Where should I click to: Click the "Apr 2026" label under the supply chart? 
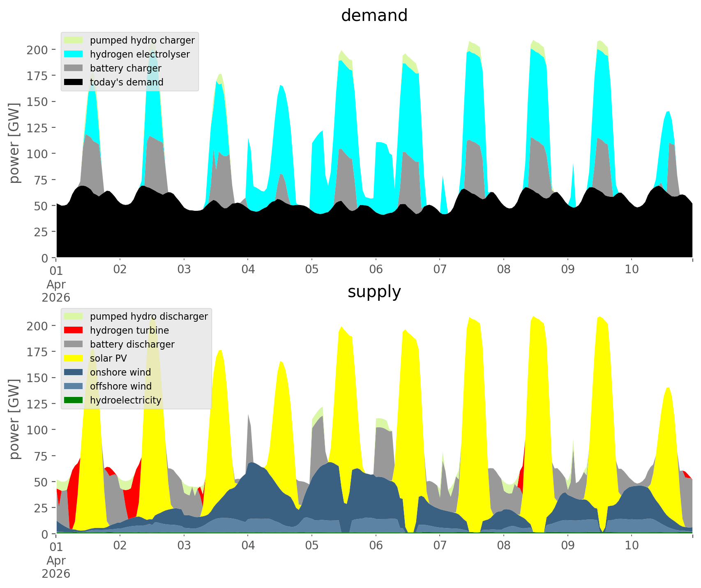point(56,567)
